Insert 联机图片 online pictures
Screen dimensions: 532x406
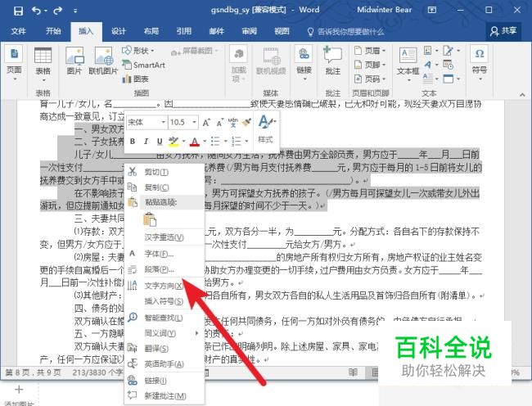[x=103, y=61]
